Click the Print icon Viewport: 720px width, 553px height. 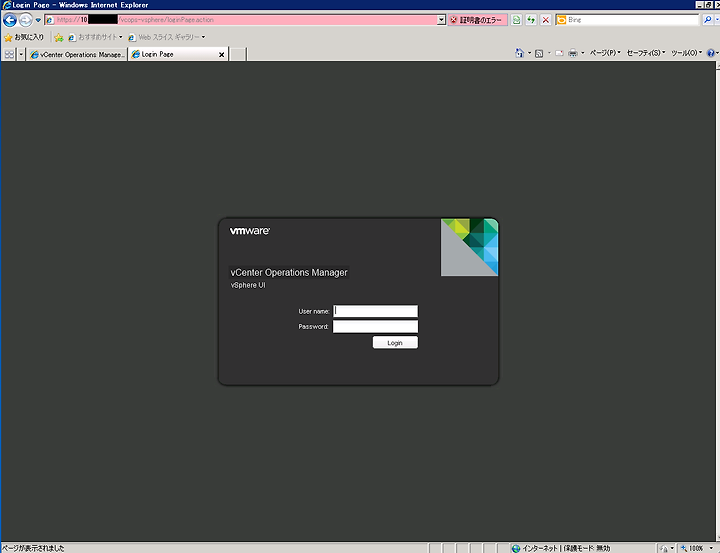click(573, 53)
